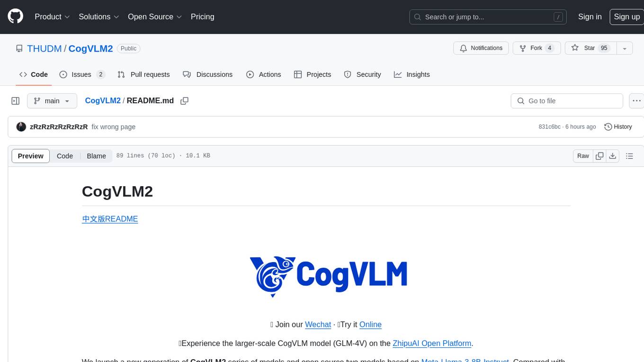Star the repository
The image size is (644, 362).
click(x=590, y=48)
